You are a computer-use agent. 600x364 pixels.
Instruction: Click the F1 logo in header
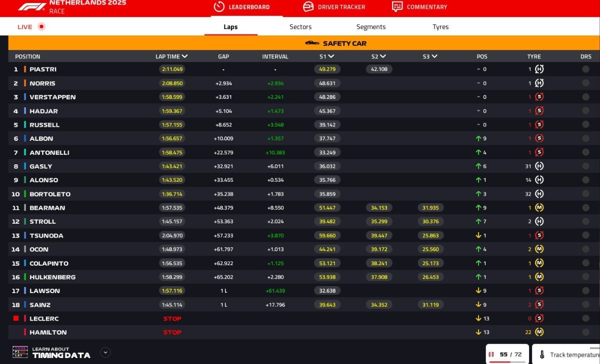[32, 6]
